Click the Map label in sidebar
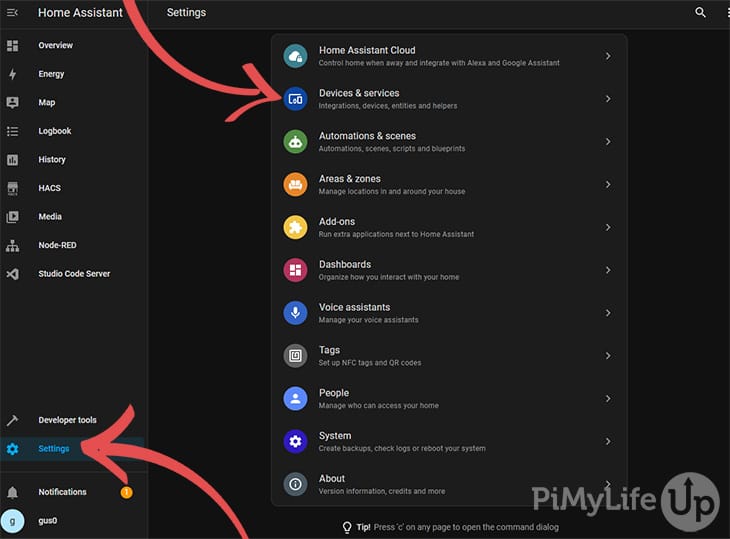 coord(47,102)
